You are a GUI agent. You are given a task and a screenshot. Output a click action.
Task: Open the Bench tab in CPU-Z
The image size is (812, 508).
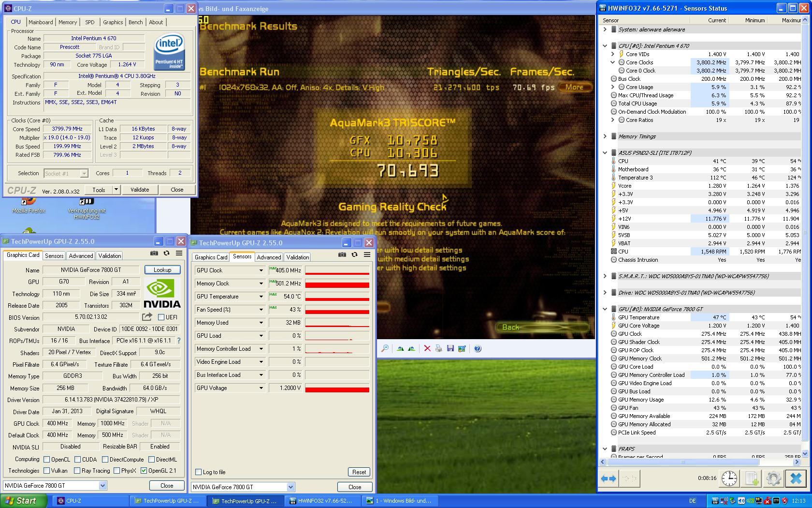point(136,22)
